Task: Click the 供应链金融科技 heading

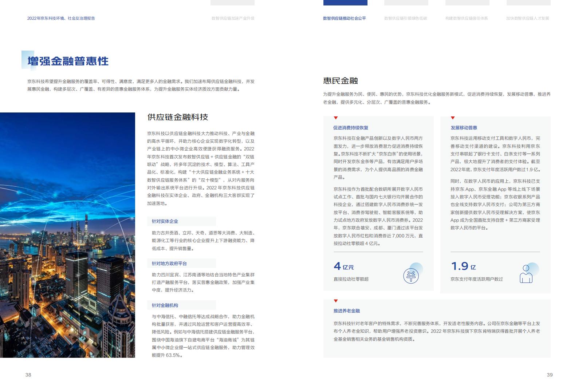Action: [x=178, y=117]
